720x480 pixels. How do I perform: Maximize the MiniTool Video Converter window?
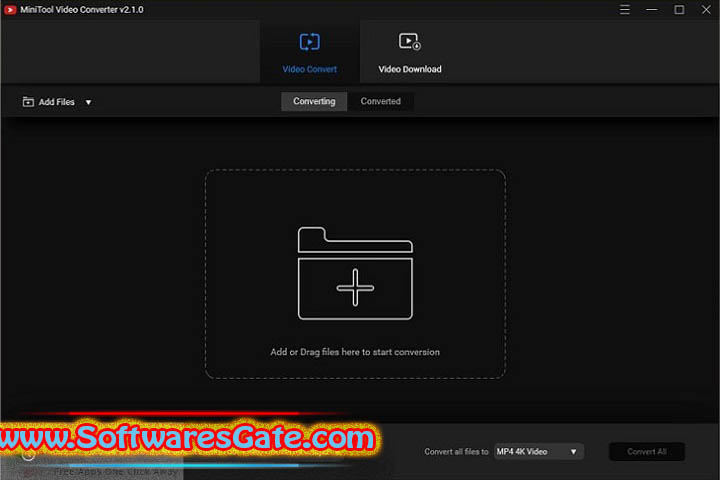pyautogui.click(x=679, y=10)
